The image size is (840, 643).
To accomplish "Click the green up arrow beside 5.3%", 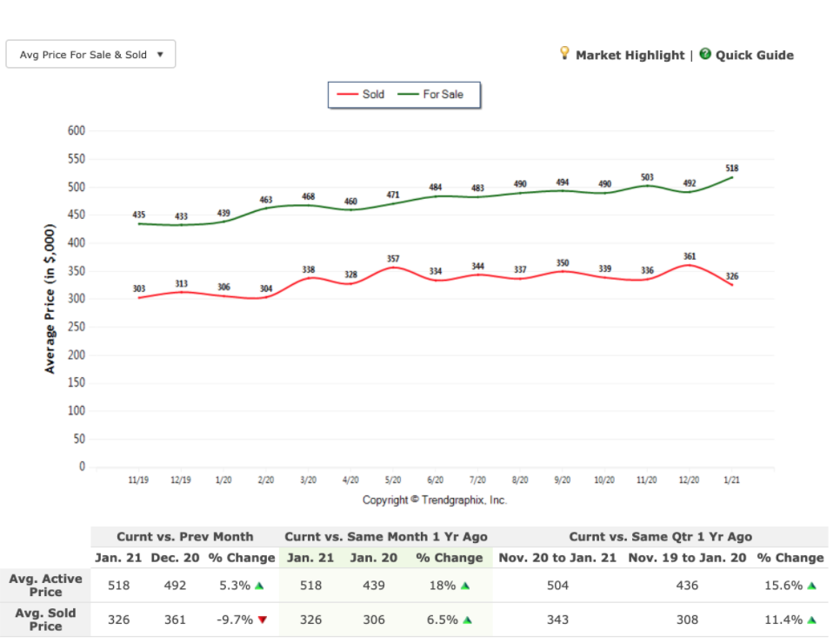I will pyautogui.click(x=259, y=586).
